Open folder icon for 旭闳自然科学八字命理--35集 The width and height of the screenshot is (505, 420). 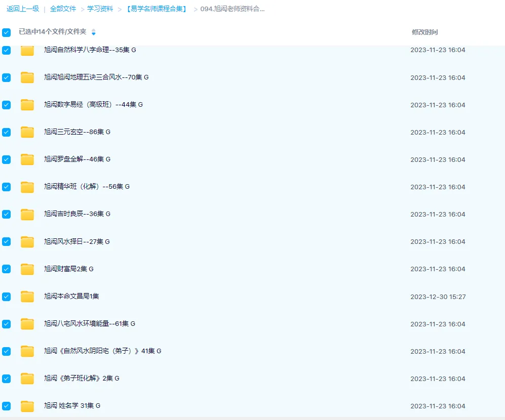(27, 50)
